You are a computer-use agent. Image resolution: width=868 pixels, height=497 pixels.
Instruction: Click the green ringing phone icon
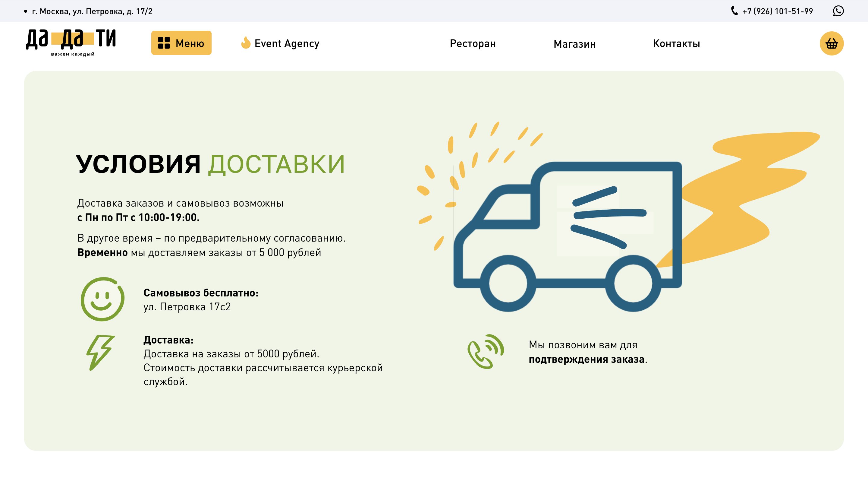click(486, 351)
